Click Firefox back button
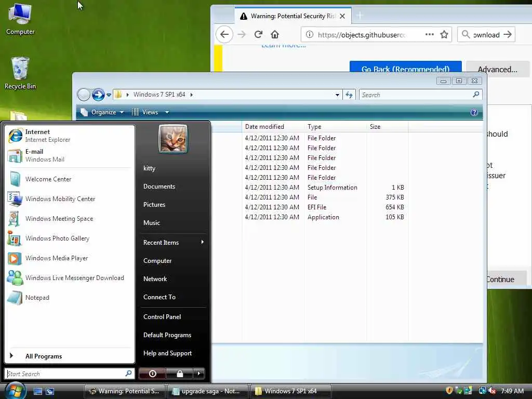The image size is (532, 399). [224, 34]
